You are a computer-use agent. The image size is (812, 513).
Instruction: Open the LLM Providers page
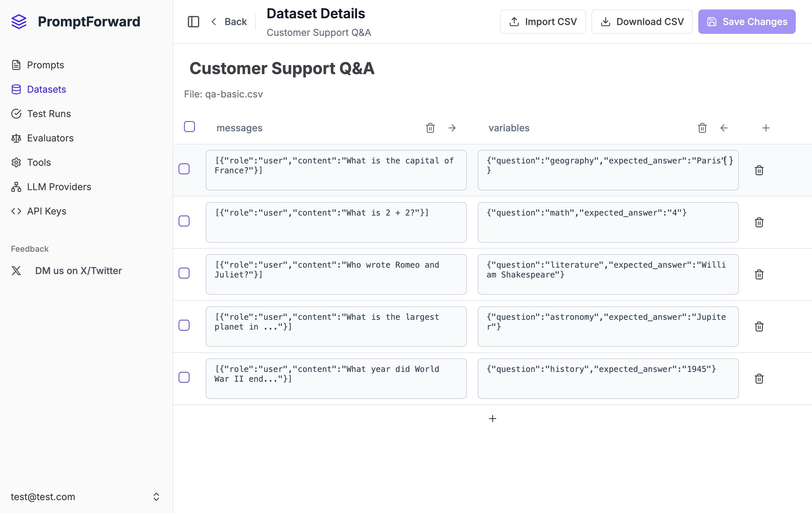pos(59,187)
